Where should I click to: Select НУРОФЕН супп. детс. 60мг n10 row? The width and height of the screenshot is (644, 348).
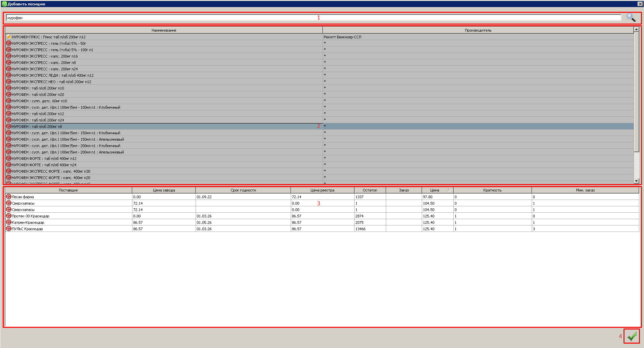(x=39, y=101)
